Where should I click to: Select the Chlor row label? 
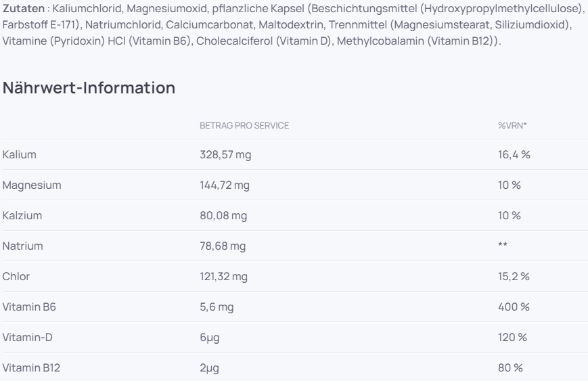16,276
